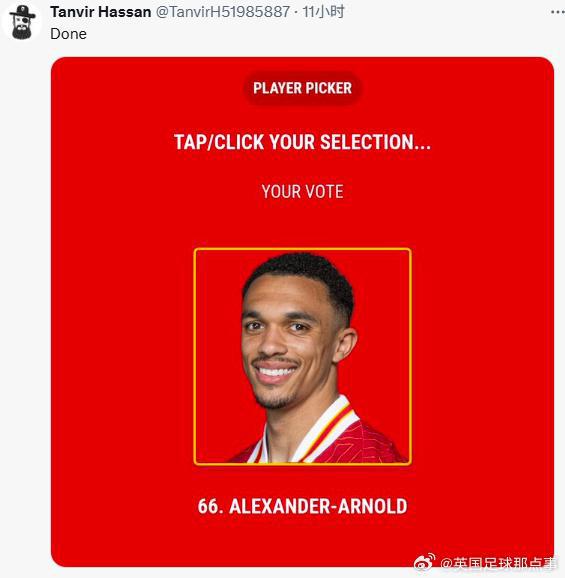Click the Weibo logo watermark
The width and height of the screenshot is (565, 578).
424,563
